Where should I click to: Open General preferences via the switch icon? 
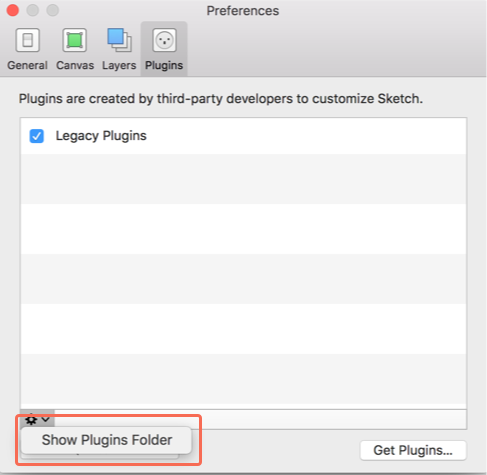(28, 40)
